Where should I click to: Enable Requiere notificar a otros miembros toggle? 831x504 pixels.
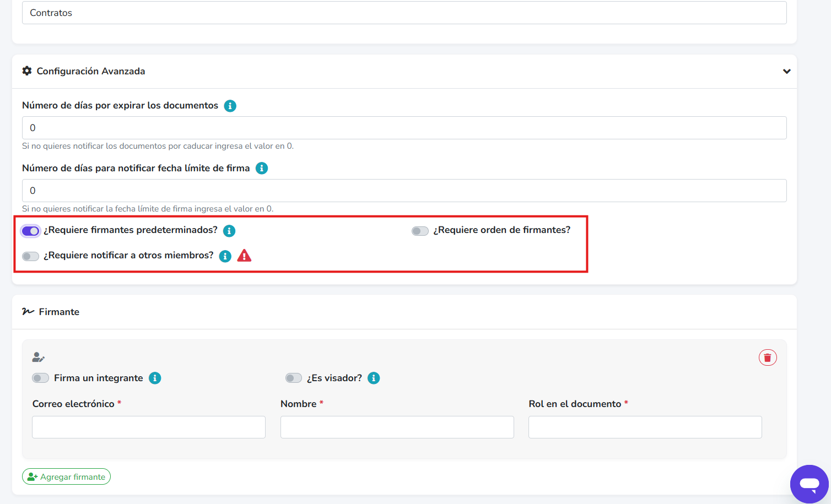[x=30, y=256]
